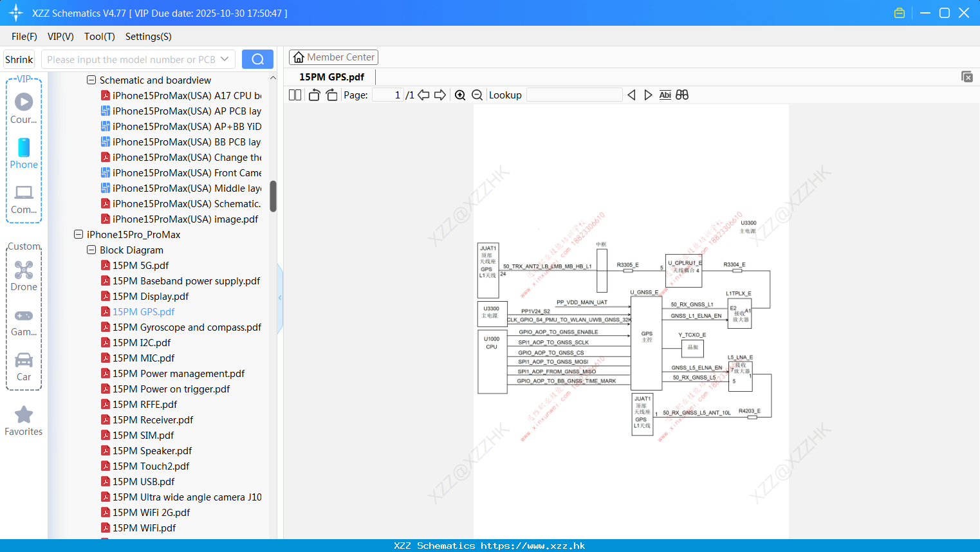Click the yellow VIP icon in title bar

(x=900, y=13)
